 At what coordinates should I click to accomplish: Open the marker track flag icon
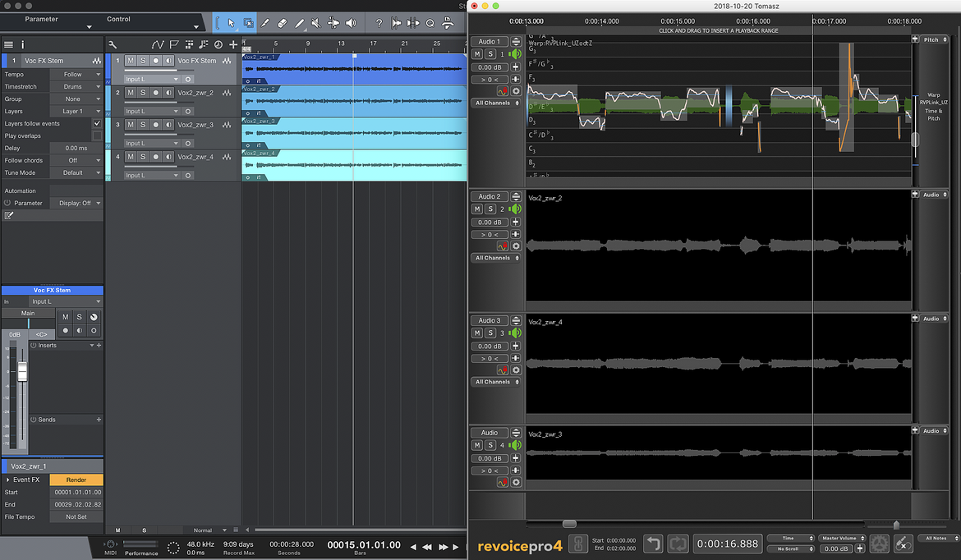[174, 44]
